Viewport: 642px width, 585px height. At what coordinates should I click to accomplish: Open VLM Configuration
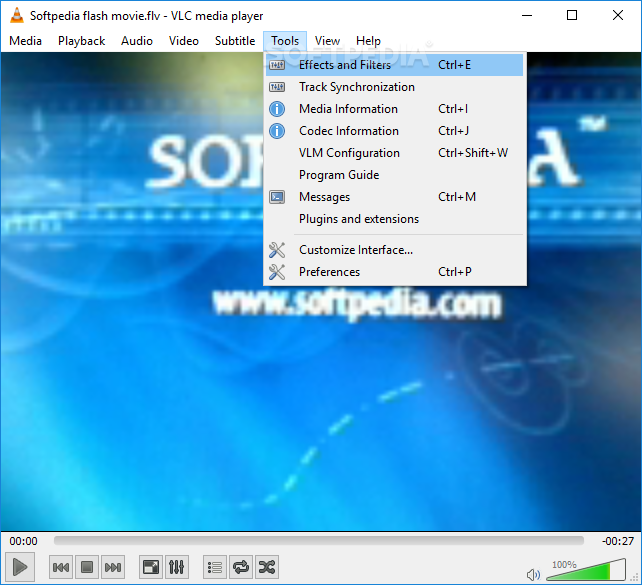(394, 153)
